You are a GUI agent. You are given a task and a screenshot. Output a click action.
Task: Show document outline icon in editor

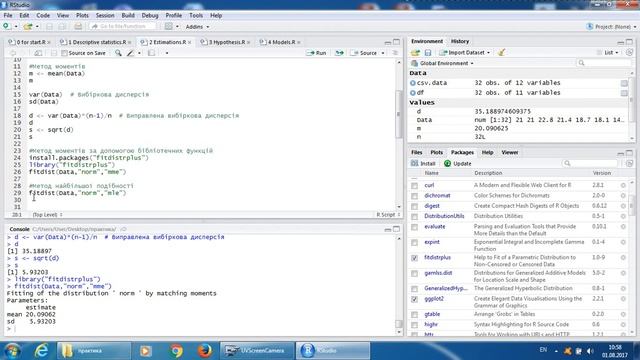tap(395, 53)
